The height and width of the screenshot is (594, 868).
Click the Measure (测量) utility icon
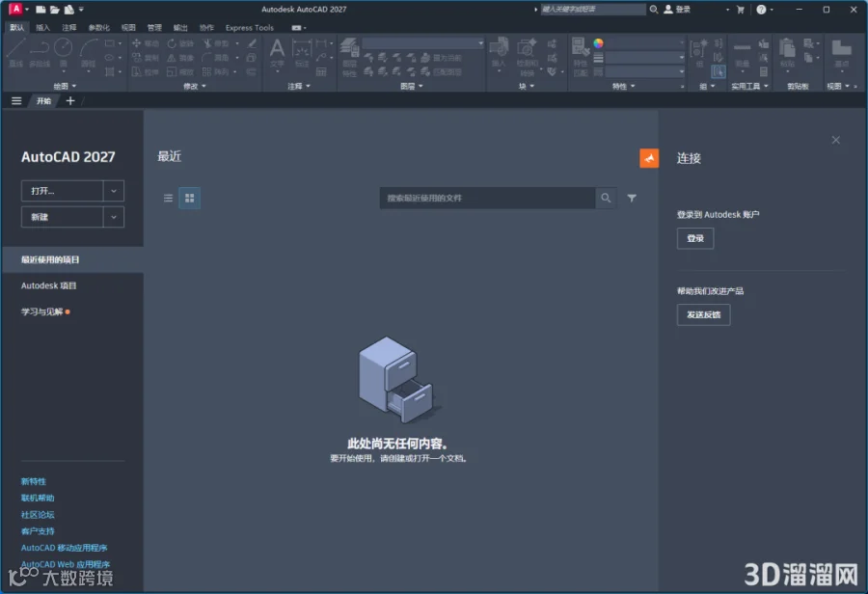(743, 54)
